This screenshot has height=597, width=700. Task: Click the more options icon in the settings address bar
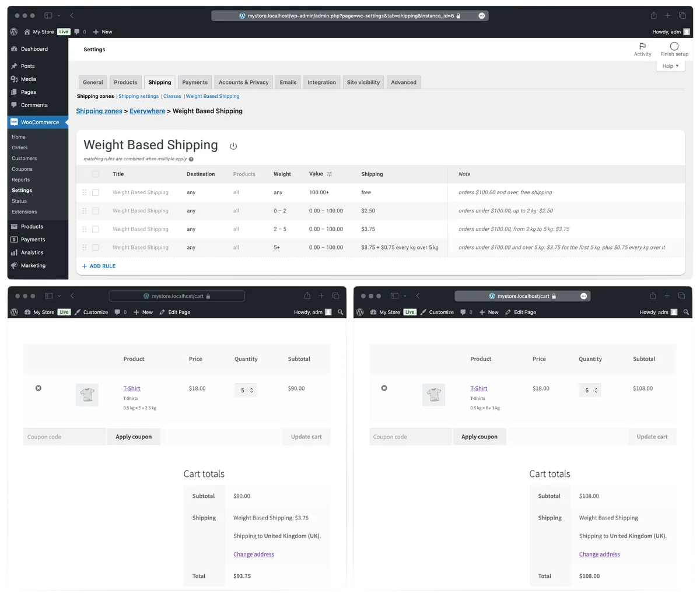point(481,16)
